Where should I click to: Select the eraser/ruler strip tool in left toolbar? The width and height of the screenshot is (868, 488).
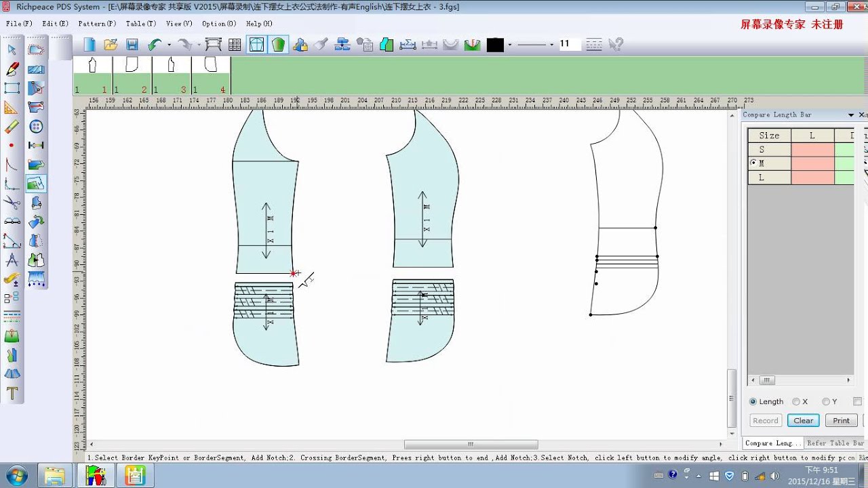pyautogui.click(x=12, y=126)
